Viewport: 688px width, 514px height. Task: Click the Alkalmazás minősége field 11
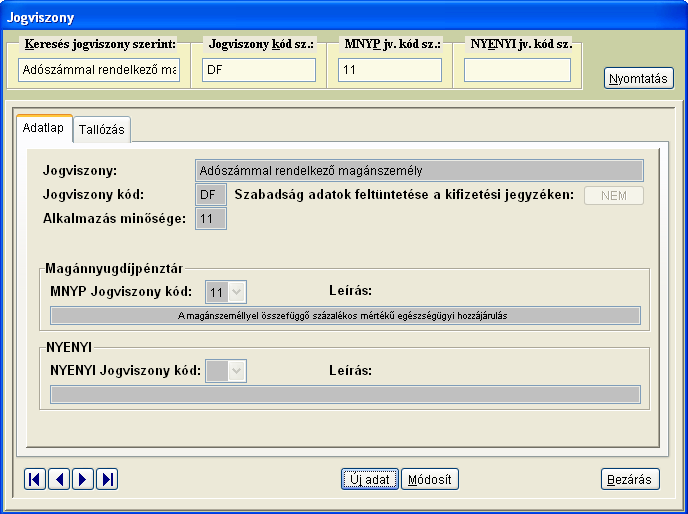211,219
